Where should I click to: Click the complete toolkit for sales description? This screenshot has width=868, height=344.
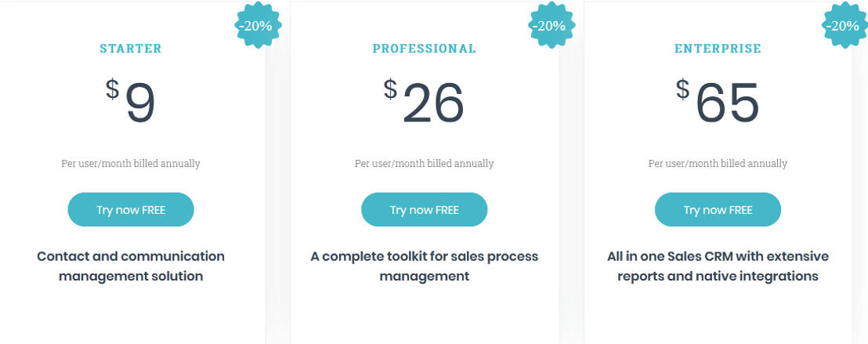coord(424,266)
